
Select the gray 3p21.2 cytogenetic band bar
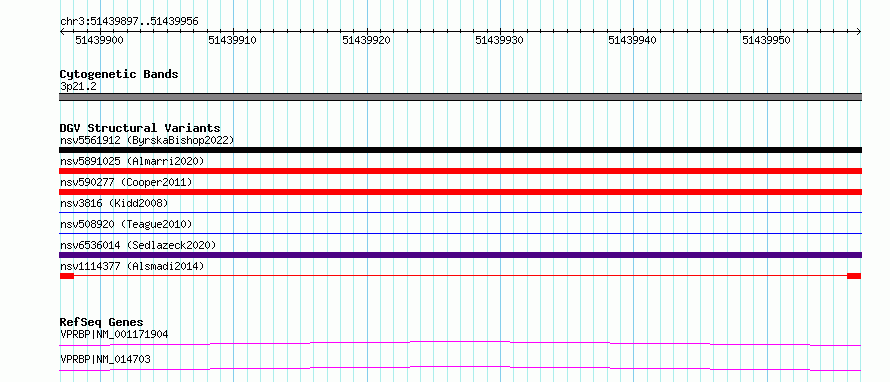(460, 97)
